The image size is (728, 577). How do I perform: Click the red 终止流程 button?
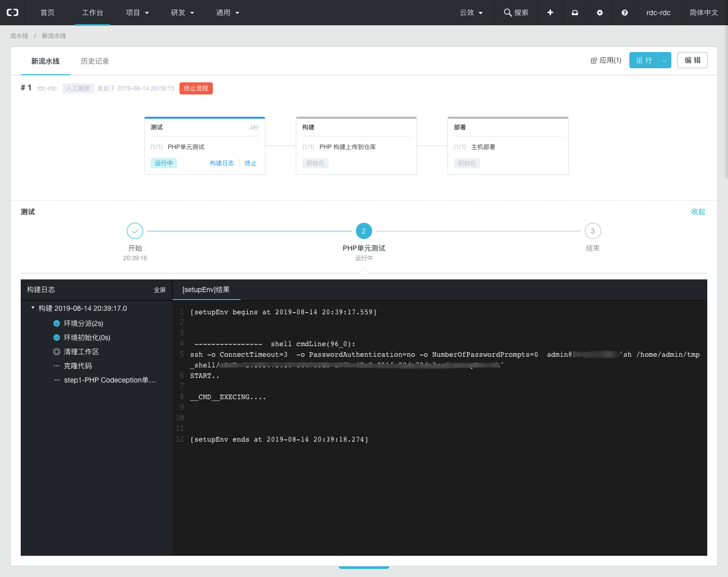(196, 88)
